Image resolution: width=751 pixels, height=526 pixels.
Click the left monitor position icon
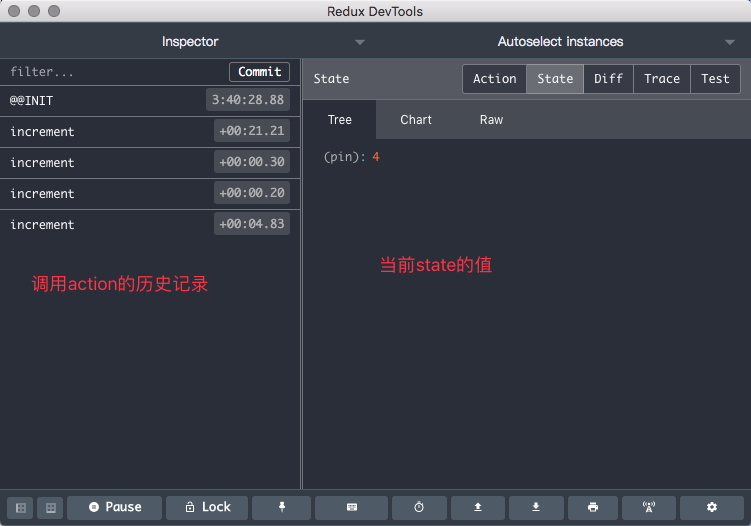coord(21,508)
